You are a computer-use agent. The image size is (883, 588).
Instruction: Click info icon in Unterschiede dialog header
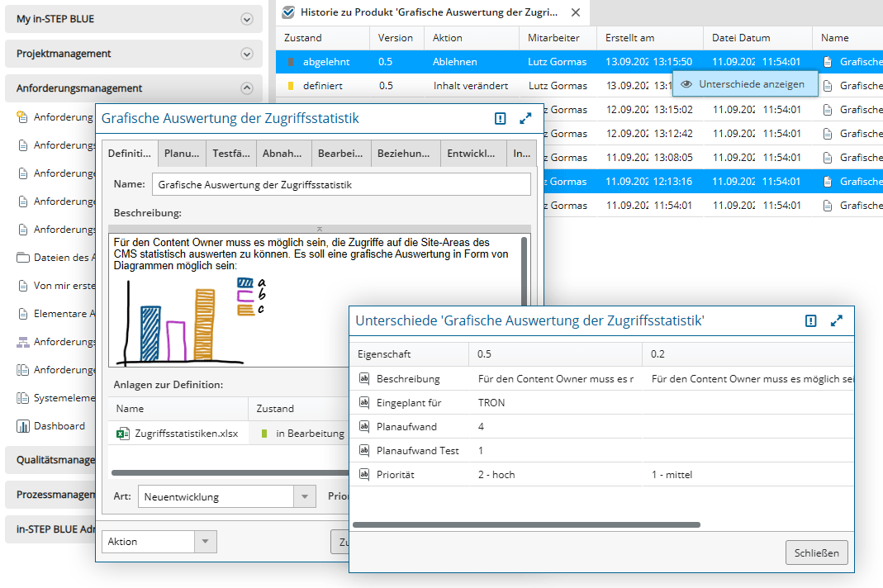coord(811,321)
